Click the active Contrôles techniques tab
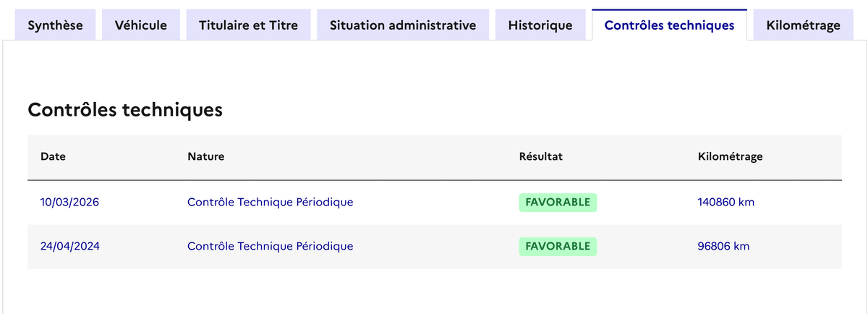The height and width of the screenshot is (314, 868). tap(669, 25)
